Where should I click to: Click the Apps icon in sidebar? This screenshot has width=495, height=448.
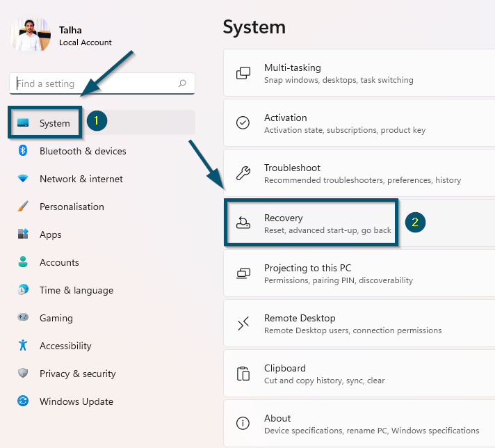coord(23,234)
